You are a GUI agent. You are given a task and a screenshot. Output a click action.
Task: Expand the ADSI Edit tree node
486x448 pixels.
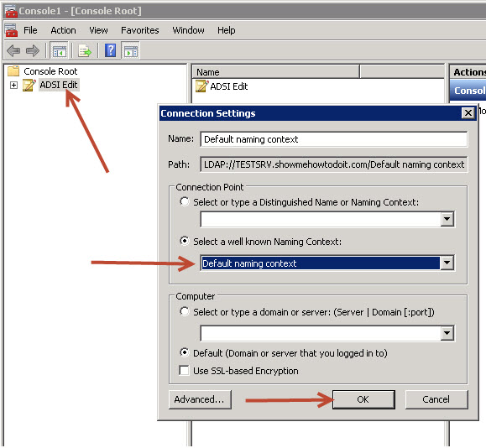tap(13, 85)
